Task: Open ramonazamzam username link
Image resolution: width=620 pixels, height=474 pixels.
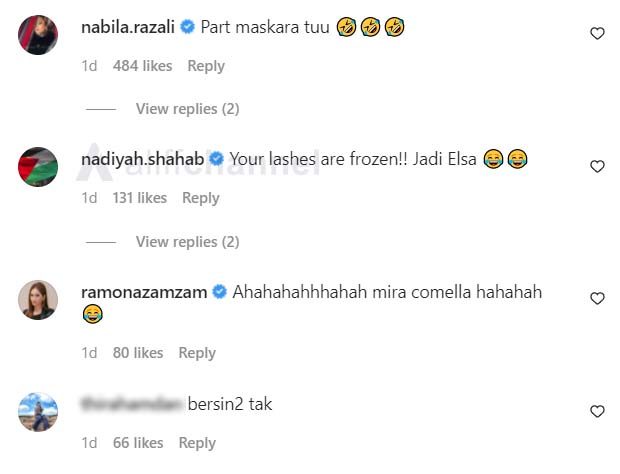Action: pyautogui.click(x=144, y=292)
